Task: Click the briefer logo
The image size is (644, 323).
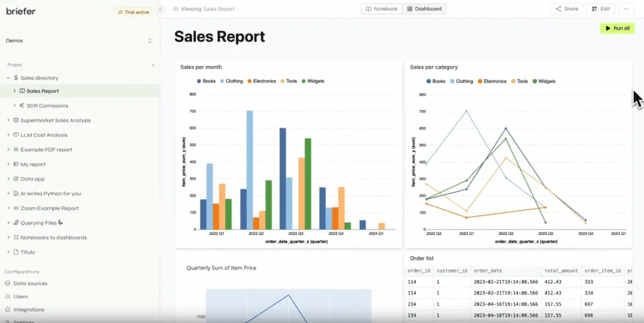Action: coord(21,11)
